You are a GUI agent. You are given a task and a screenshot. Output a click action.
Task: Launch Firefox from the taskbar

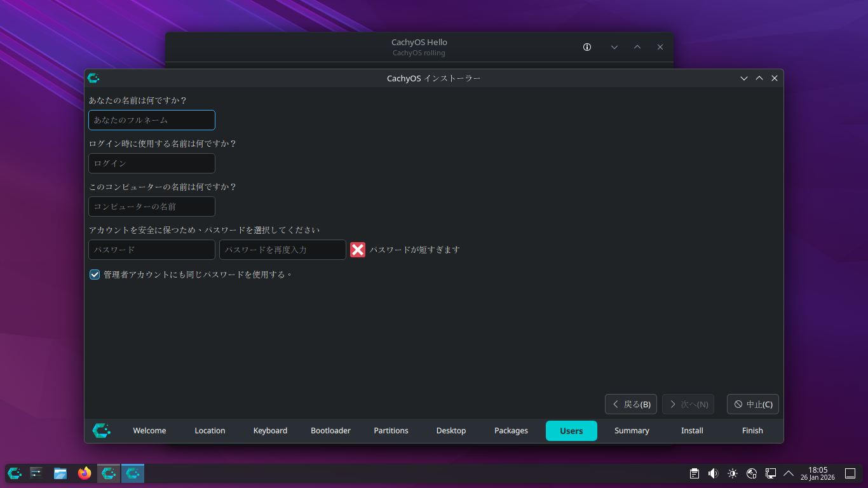click(x=85, y=473)
